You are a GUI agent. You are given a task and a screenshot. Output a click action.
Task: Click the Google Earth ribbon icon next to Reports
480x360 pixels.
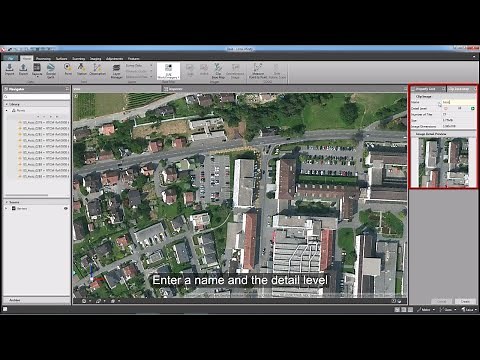coord(51,71)
